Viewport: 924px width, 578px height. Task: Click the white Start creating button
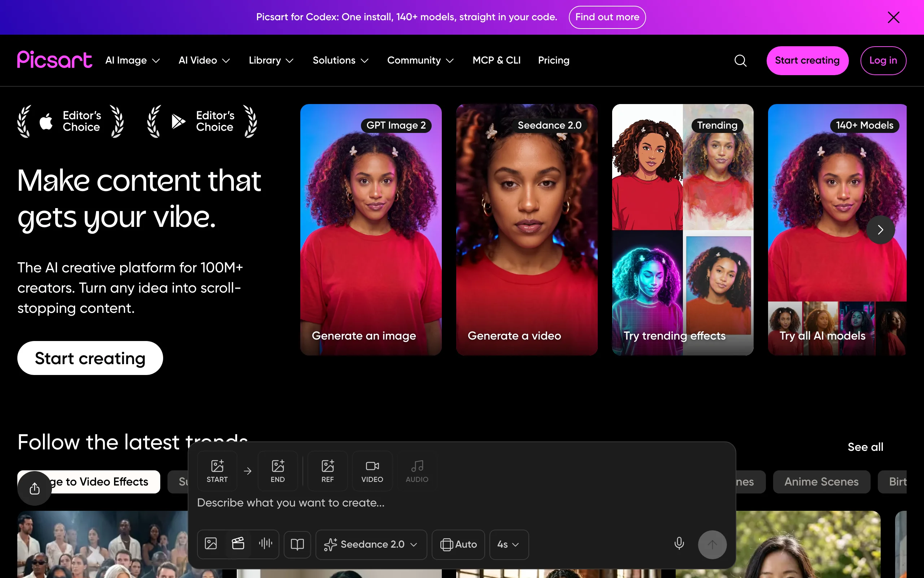coord(90,358)
